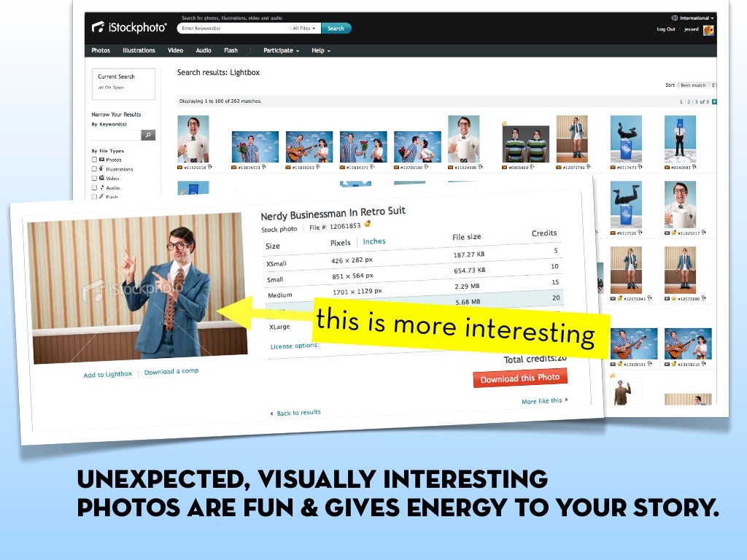Open thumbnail of man playing guitar #13839331
Screen dimensions: 747x560
click(x=634, y=343)
